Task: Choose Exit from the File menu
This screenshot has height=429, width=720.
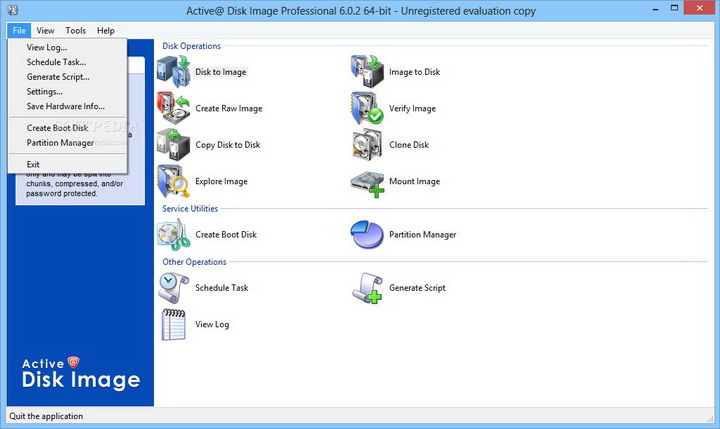Action: [x=67, y=164]
